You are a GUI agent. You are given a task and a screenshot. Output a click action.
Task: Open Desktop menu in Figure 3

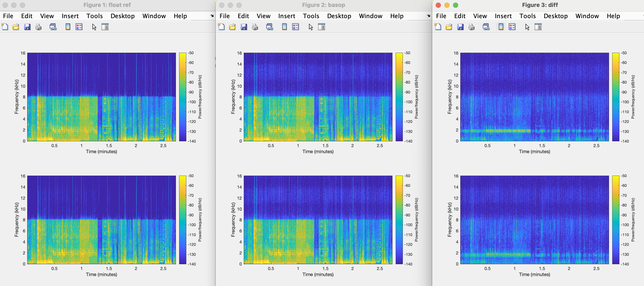[555, 16]
